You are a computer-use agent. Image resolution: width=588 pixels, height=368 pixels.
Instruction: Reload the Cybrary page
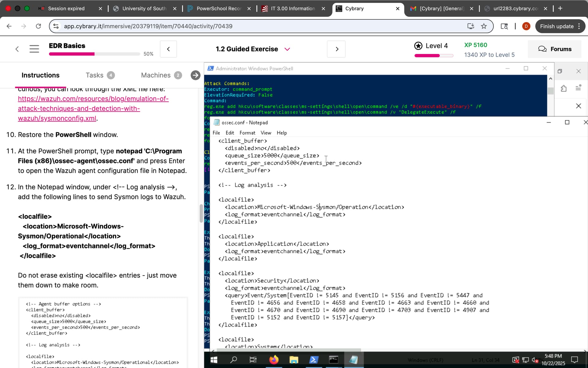point(38,26)
